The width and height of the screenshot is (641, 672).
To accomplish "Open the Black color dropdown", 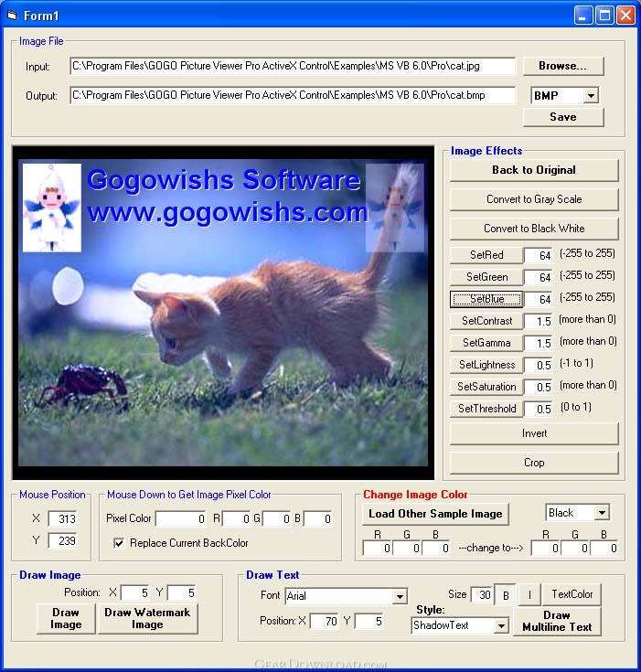I will click(x=602, y=513).
